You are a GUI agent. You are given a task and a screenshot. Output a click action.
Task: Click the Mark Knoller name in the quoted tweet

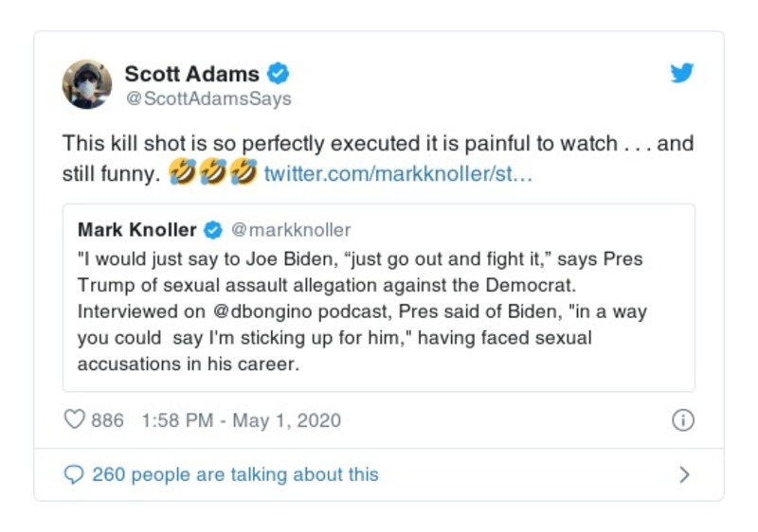click(x=137, y=230)
